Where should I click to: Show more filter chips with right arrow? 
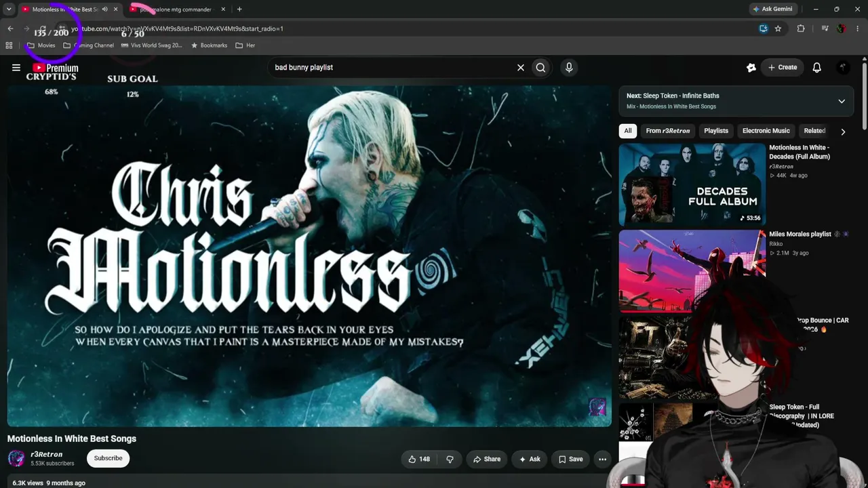tap(843, 131)
